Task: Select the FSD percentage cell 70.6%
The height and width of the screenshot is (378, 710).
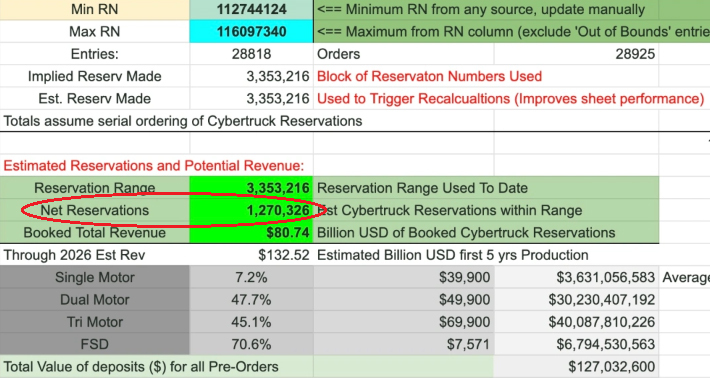Action: point(251,344)
